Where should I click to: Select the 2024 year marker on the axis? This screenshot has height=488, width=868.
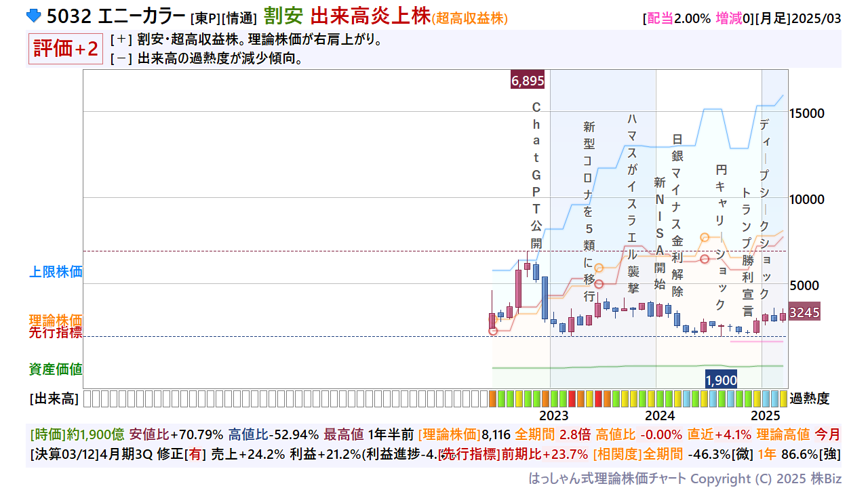[660, 415]
